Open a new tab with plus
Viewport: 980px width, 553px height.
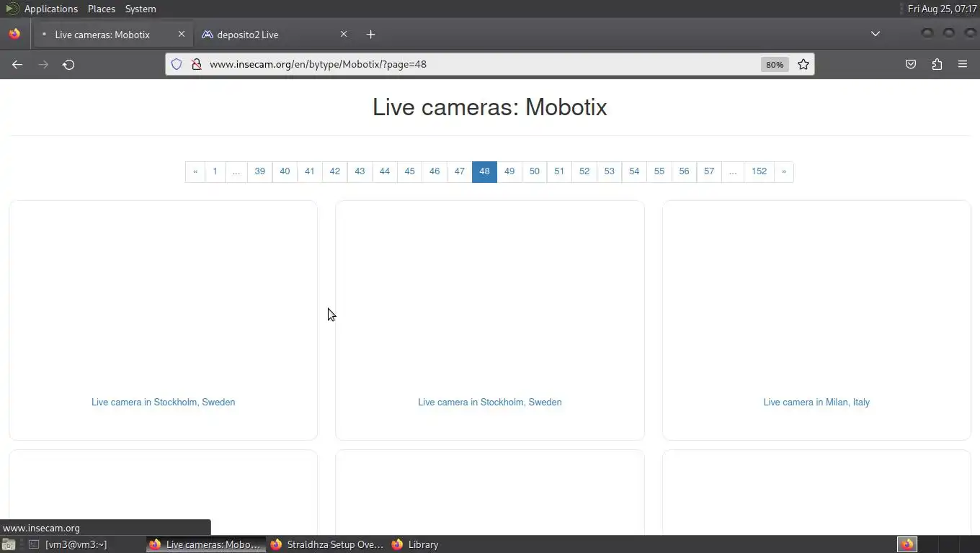pos(370,34)
